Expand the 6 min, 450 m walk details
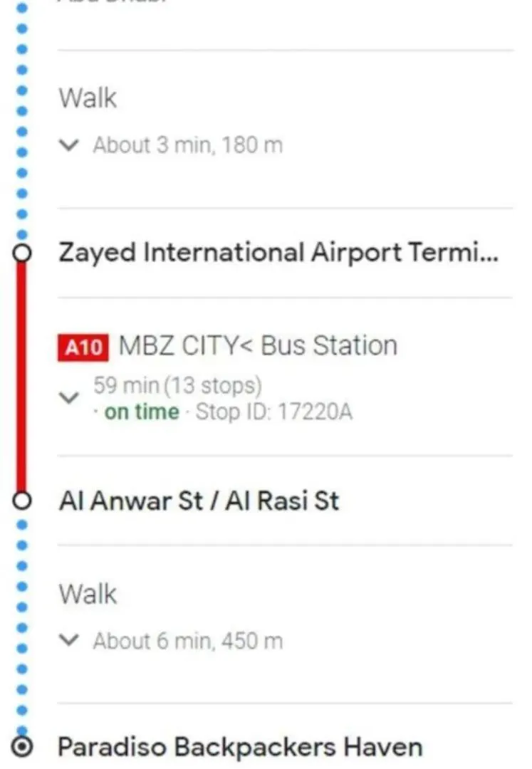 [68, 641]
